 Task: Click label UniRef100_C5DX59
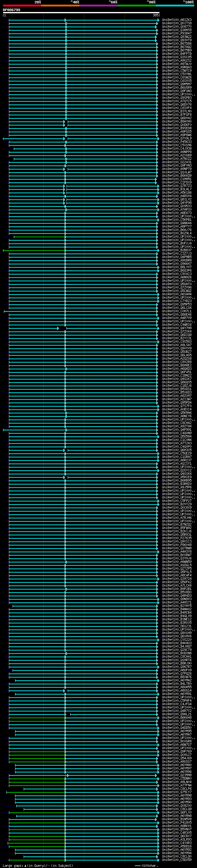(177, 860)
